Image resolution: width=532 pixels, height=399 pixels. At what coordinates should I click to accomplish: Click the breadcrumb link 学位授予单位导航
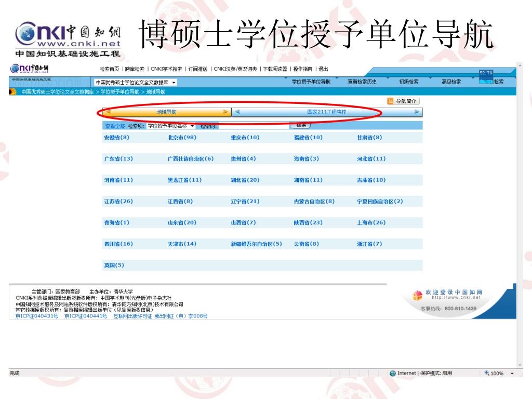[120, 92]
